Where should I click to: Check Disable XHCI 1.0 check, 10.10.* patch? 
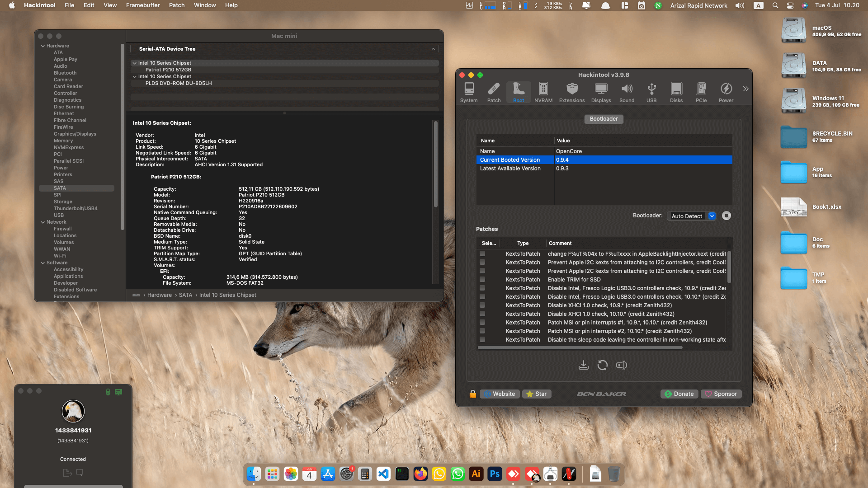482,314
